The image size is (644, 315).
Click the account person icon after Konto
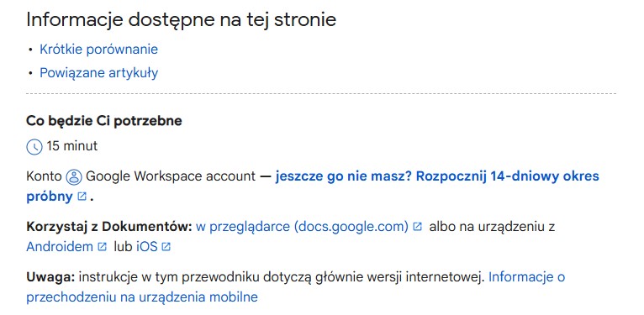pos(74,176)
